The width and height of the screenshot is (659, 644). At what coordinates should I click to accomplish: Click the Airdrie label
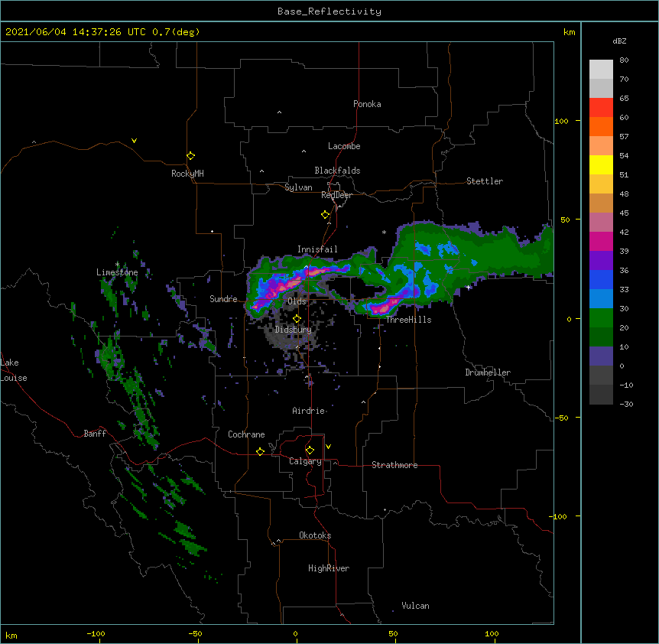pos(309,411)
